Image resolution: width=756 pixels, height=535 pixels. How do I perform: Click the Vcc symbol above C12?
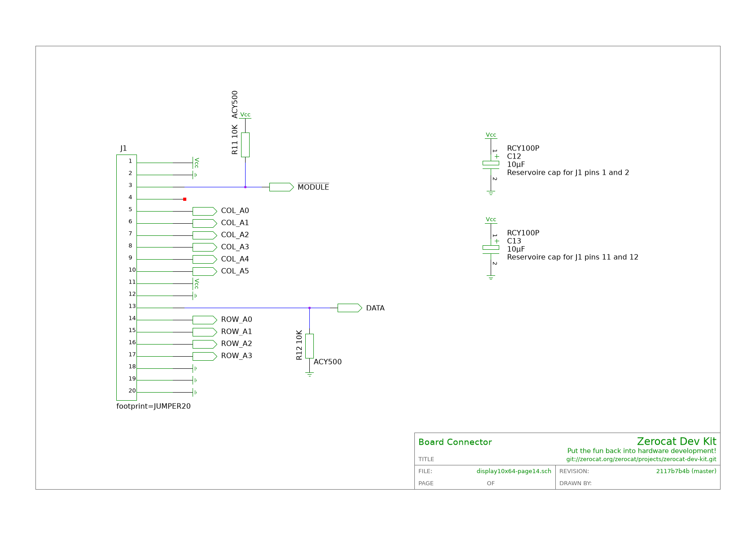coord(491,136)
